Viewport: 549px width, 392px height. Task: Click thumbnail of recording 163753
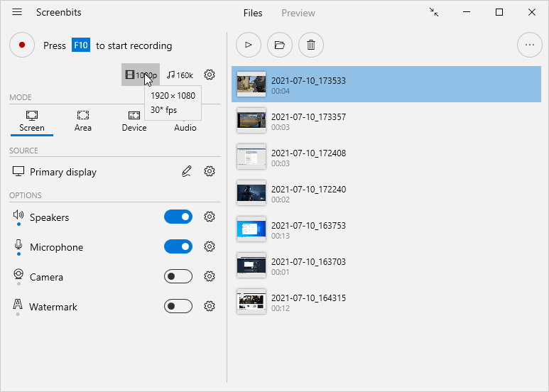[x=251, y=229]
